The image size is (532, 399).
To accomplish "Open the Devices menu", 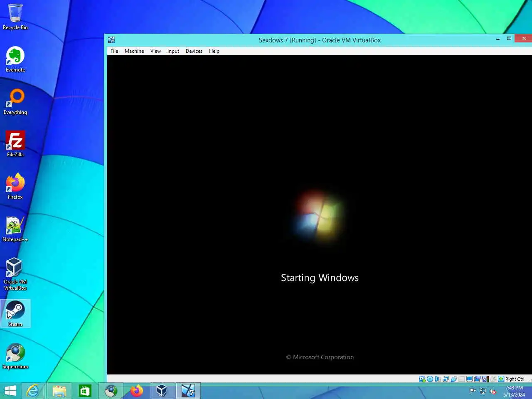I will pos(194,51).
